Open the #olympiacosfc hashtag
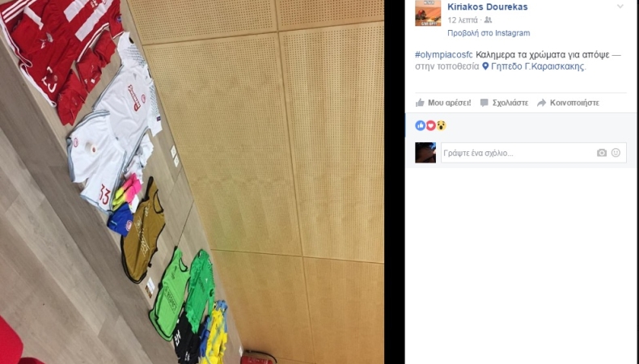The width and height of the screenshot is (639, 364). [x=444, y=55]
